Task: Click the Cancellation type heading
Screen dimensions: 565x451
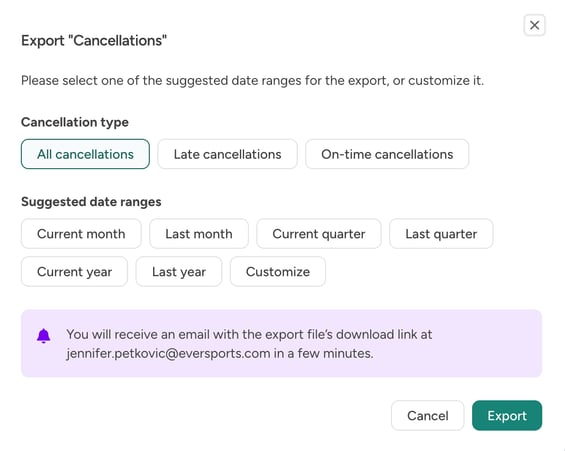Action: coord(75,122)
